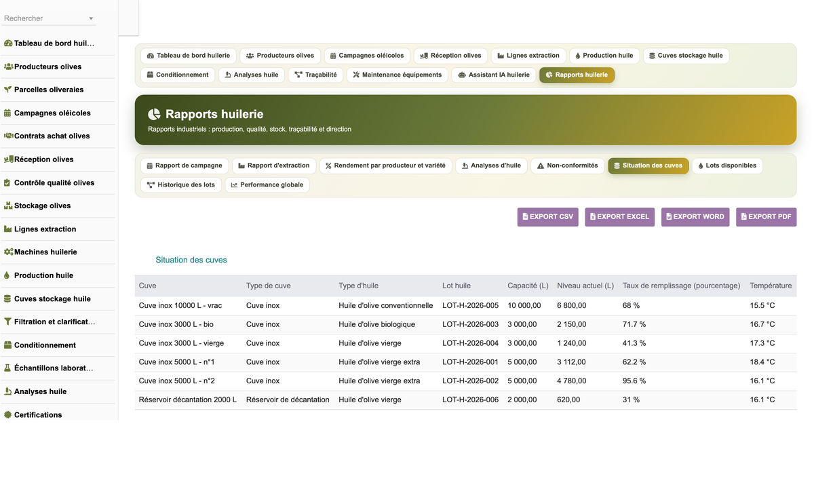The width and height of the screenshot is (814, 504).
Task: Click the 18.4 °C temperature value
Action: [x=762, y=362]
